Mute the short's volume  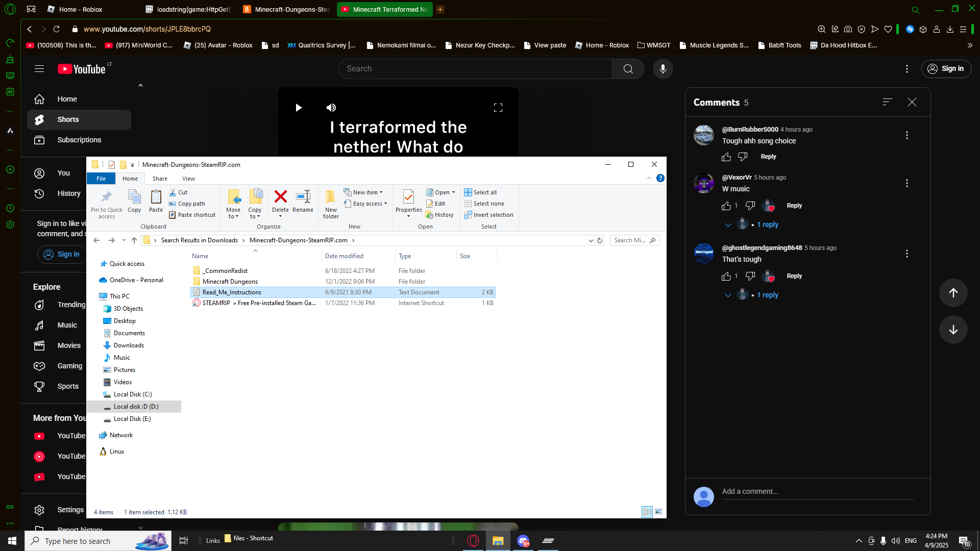[x=331, y=108]
